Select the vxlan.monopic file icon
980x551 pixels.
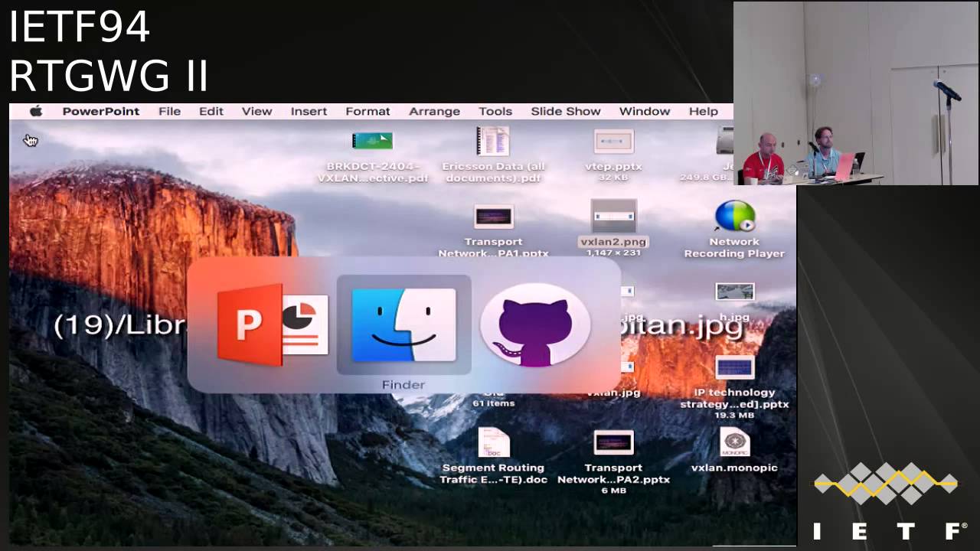pos(734,442)
